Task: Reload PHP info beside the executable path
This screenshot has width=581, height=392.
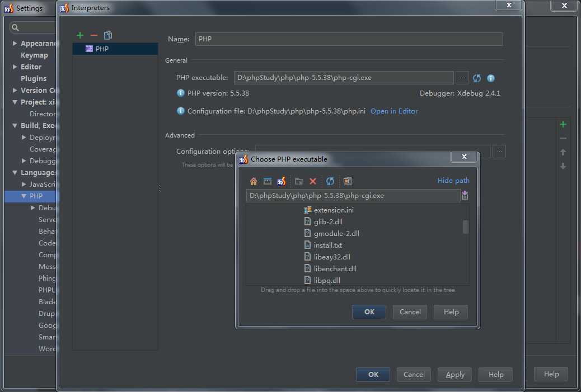Action: coord(477,78)
